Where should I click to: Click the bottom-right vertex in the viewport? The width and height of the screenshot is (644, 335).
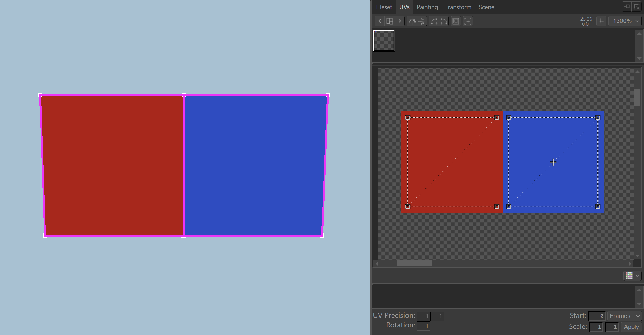[322, 236]
